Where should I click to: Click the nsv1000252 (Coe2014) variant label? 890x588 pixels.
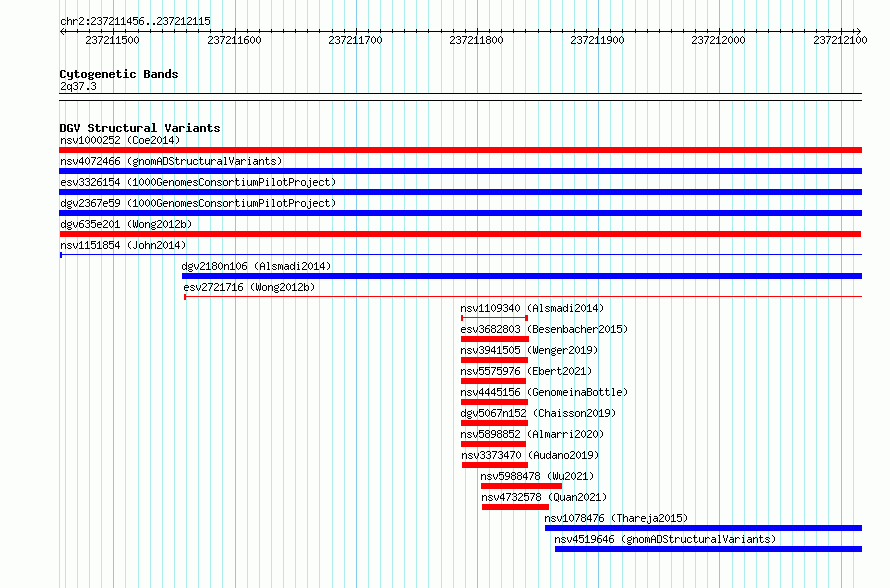tap(120, 140)
